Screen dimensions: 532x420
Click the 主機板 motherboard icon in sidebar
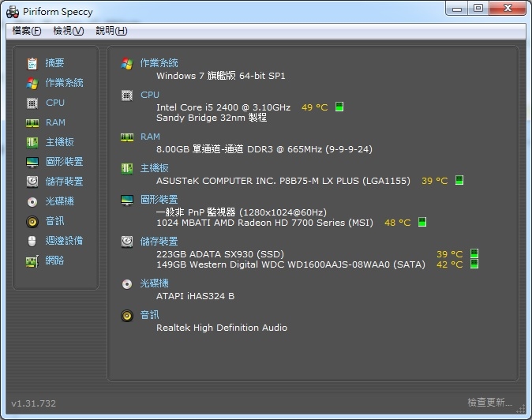point(32,142)
